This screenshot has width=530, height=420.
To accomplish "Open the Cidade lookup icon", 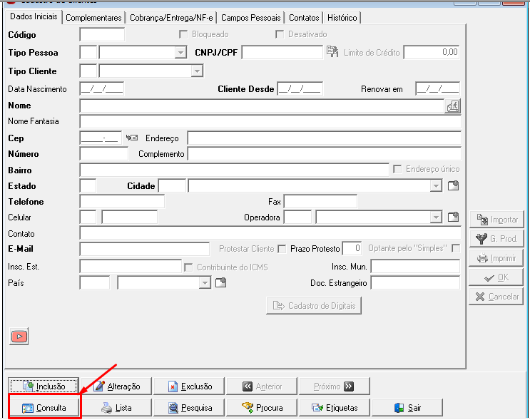I will pyautogui.click(x=453, y=185).
